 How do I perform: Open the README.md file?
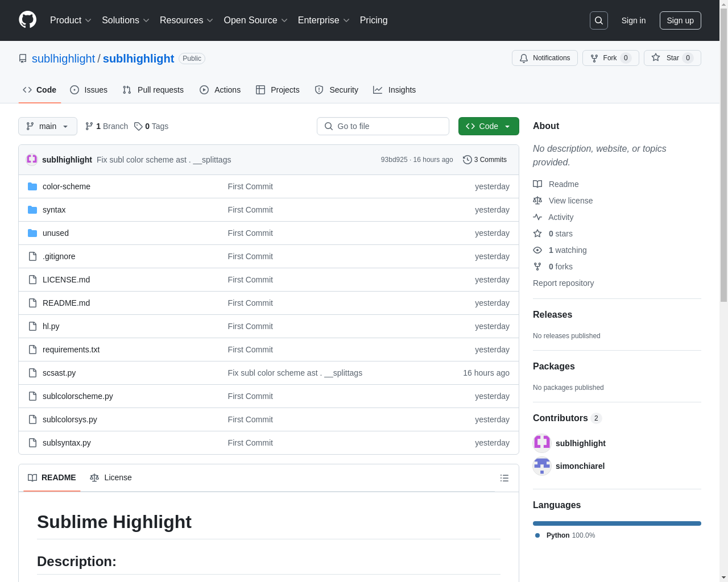[66, 303]
